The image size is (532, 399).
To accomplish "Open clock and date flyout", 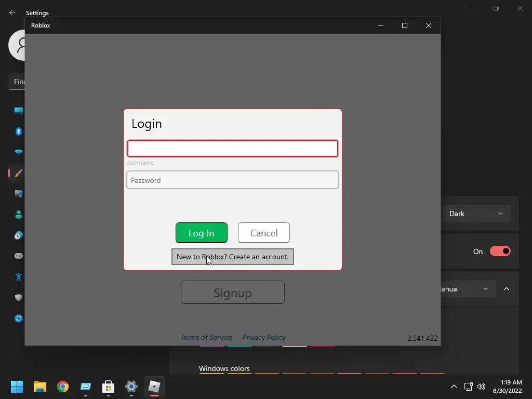I will click(x=507, y=387).
